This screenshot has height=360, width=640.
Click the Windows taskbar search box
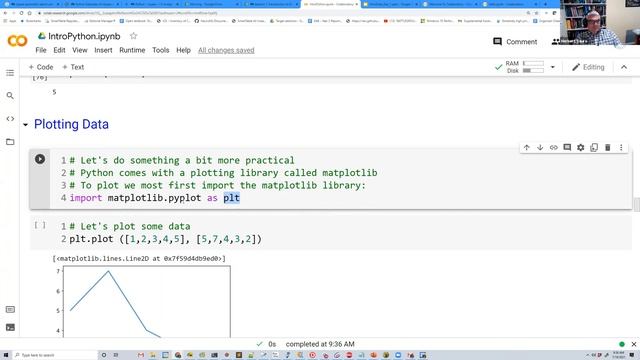[55, 355]
